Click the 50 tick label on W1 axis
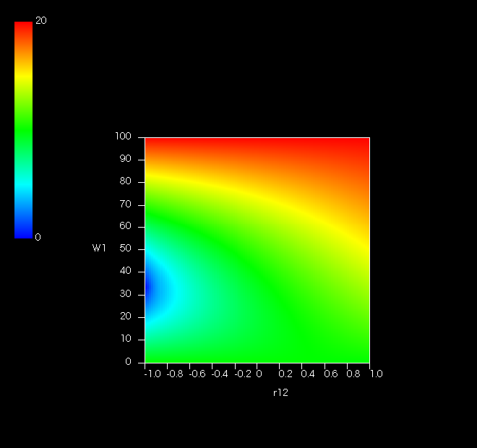Viewport: 477px width, 448px height. tap(125, 248)
